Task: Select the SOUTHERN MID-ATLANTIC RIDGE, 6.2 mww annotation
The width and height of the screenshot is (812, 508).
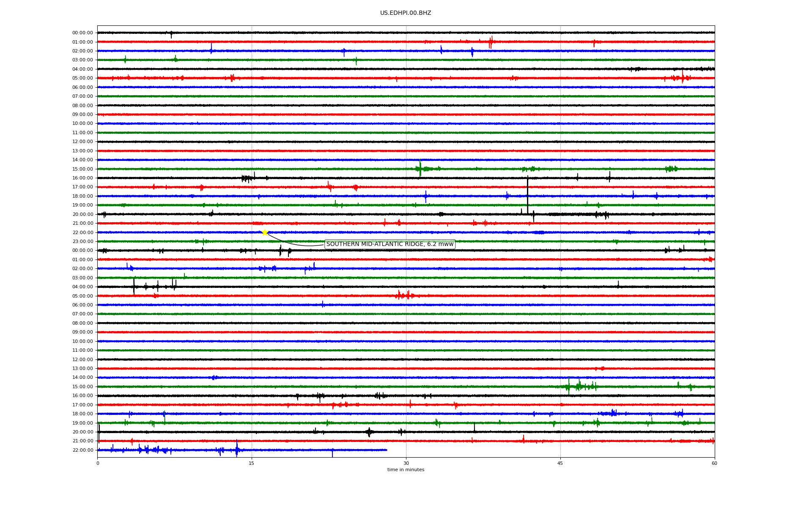Action: 390,244
